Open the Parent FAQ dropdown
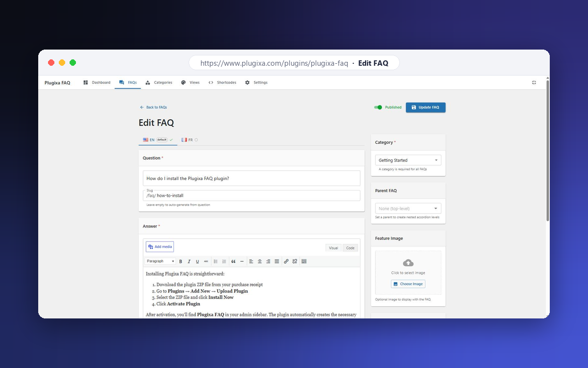 (408, 209)
